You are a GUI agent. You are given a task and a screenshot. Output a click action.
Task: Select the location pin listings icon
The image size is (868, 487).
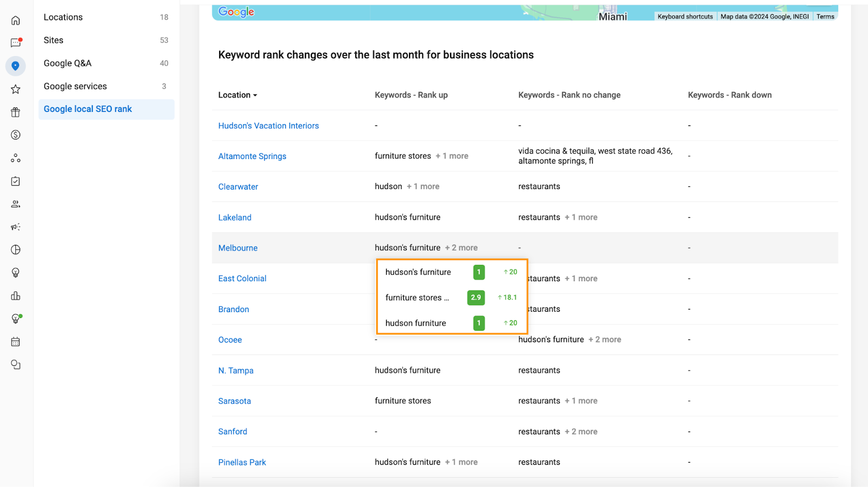pyautogui.click(x=16, y=66)
